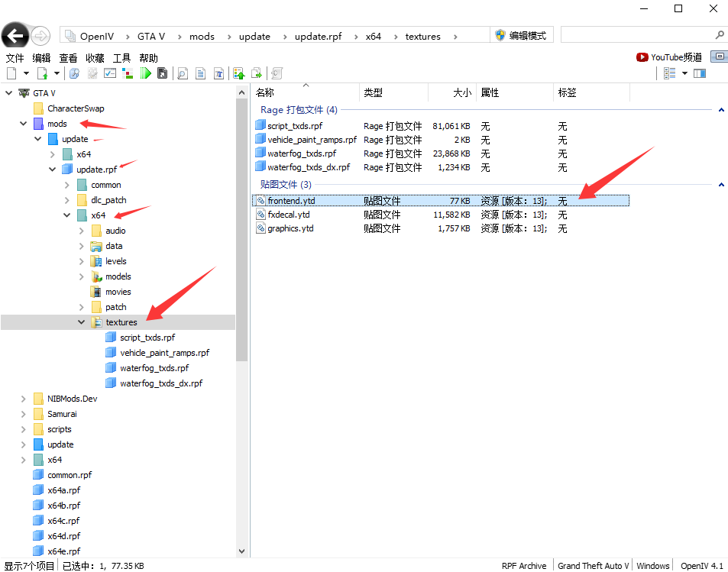728x572 pixels.
Task: Click update.rpf in the address breadcrumb
Action: [x=318, y=36]
